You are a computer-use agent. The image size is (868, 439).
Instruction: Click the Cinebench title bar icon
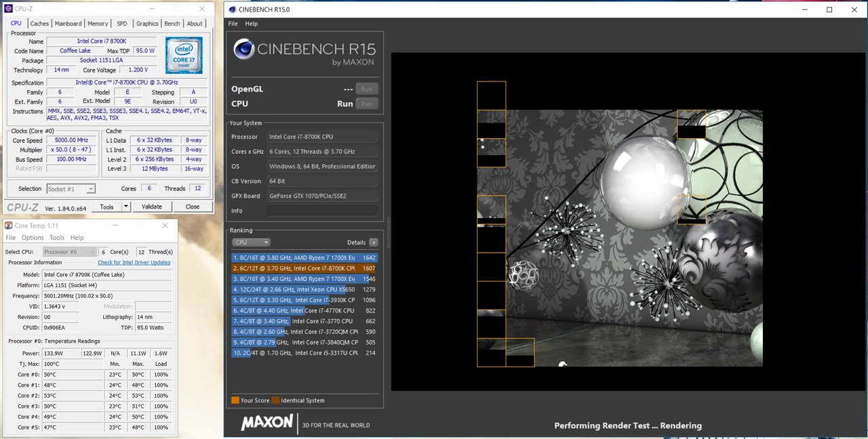coord(233,9)
